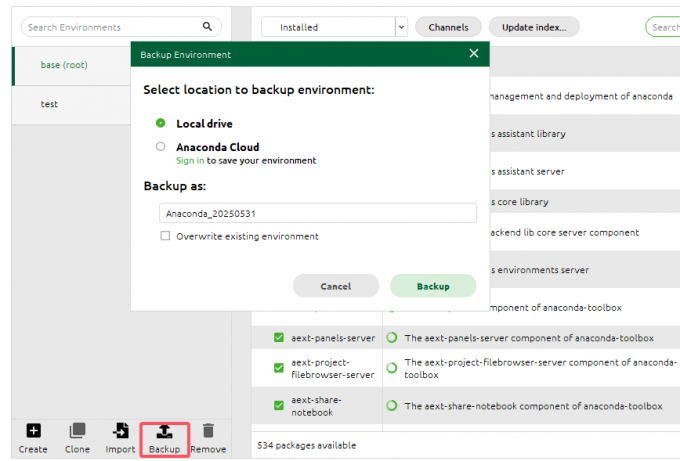This screenshot has width=680, height=461.
Task: Select the test environment
Action: coord(49,104)
